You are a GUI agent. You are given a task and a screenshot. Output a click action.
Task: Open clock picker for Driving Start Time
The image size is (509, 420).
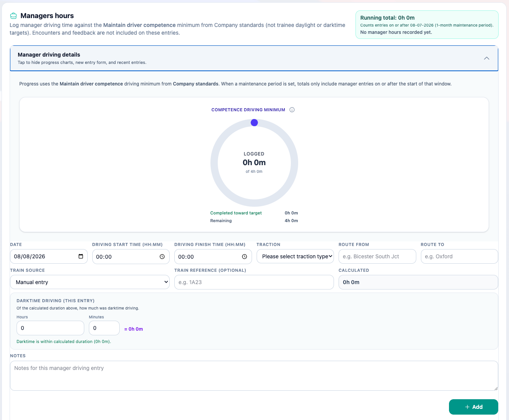coord(162,257)
